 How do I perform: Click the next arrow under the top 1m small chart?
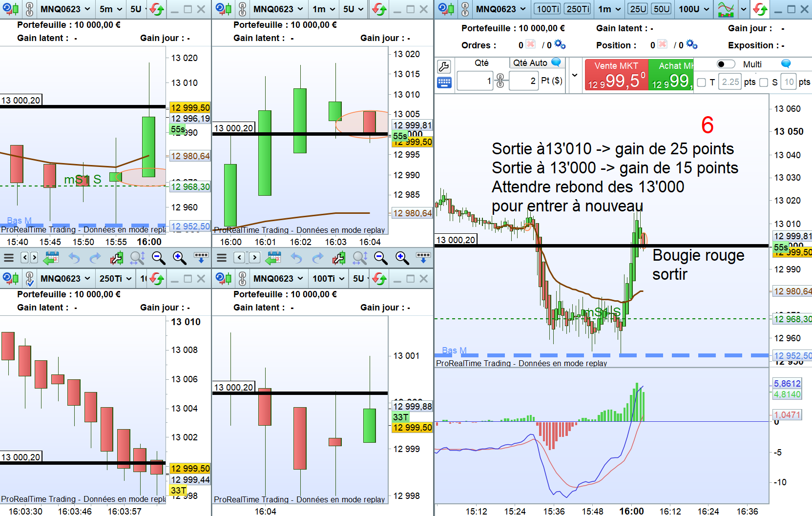point(254,257)
